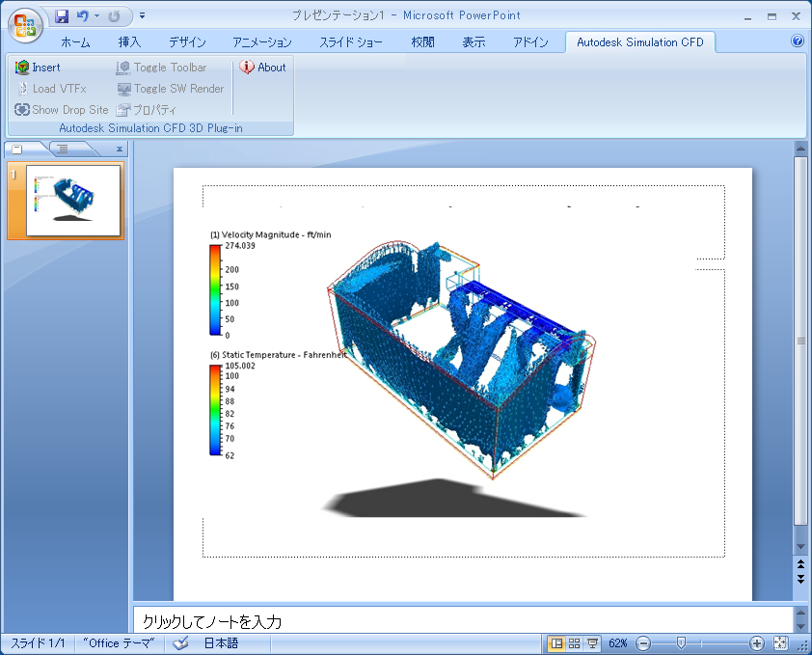Open プロパティ of the plug-in
The height and width of the screenshot is (655, 812).
click(x=147, y=110)
